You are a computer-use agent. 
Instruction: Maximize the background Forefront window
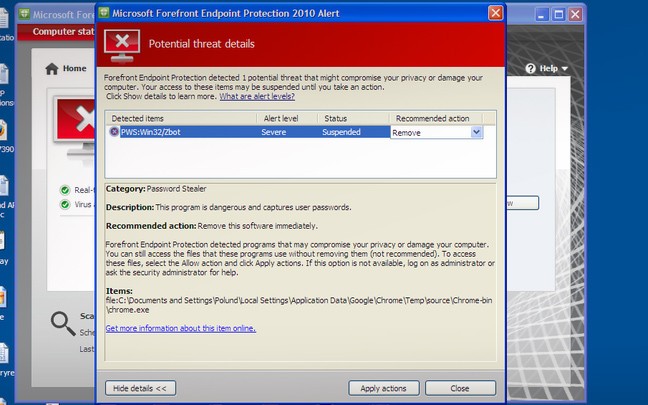tap(559, 15)
